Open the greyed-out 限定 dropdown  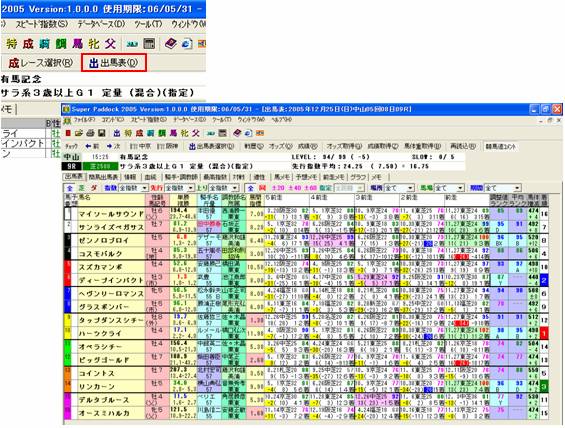pyautogui.click(x=349, y=188)
